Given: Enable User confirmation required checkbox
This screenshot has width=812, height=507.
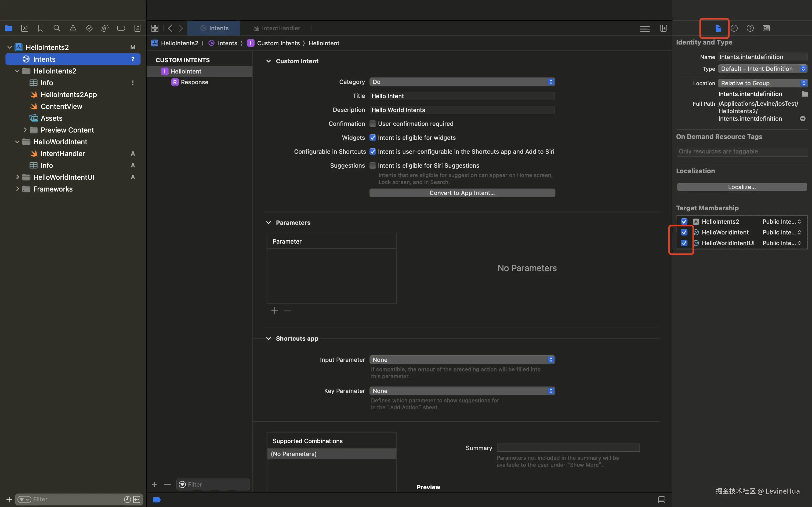Looking at the screenshot, I should [x=372, y=124].
